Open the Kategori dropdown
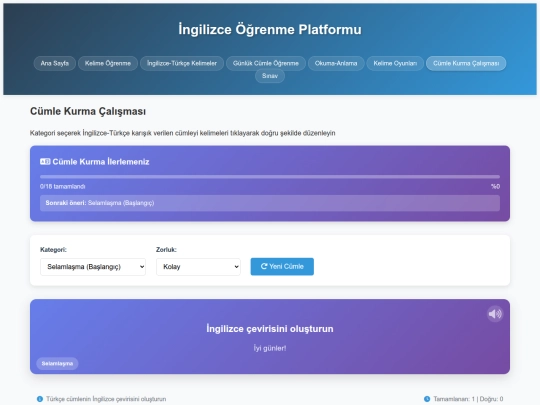This screenshot has width=540, height=405. pyautogui.click(x=93, y=267)
